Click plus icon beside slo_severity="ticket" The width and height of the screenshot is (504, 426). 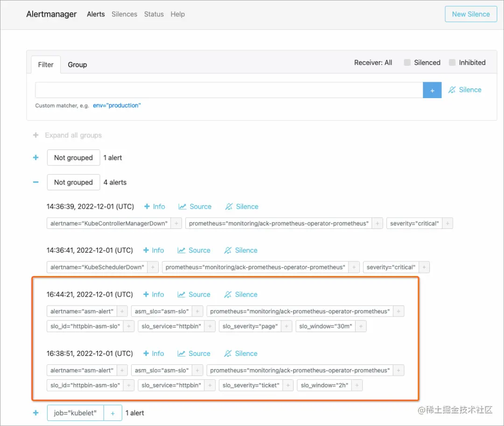[x=288, y=385]
